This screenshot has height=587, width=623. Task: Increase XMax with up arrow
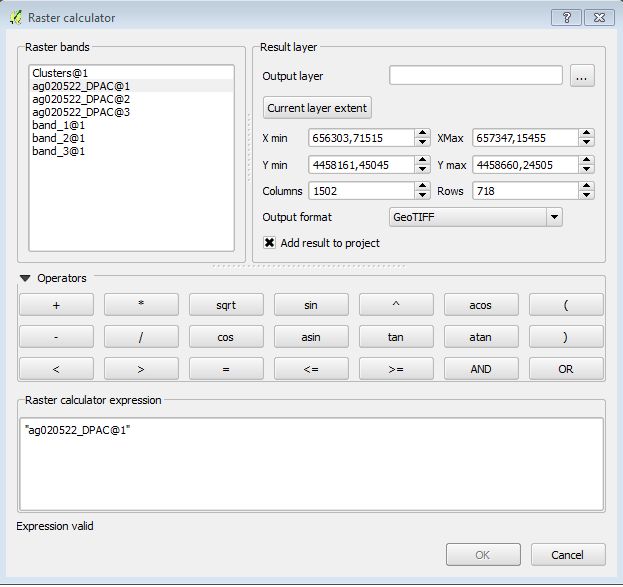[x=586, y=134]
